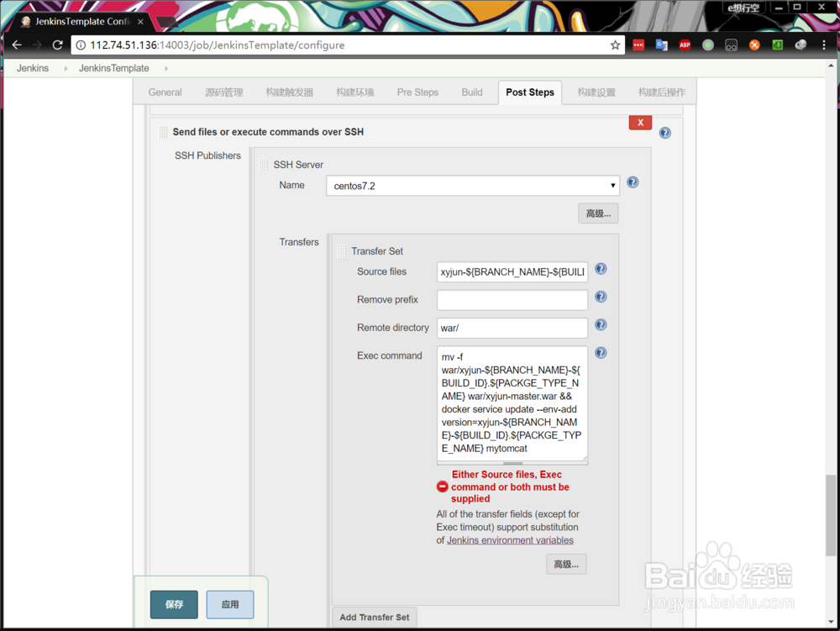Click the SSH Server drag handle
840x631 pixels.
pos(263,165)
